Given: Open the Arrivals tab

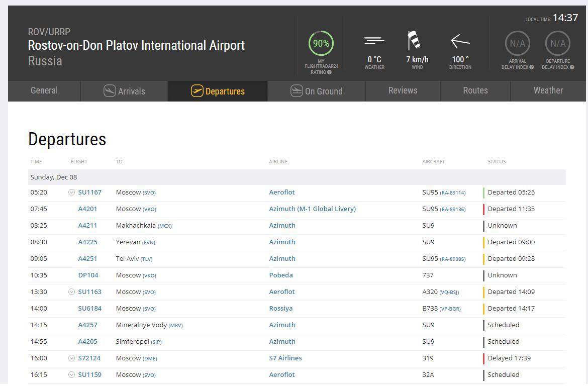Looking at the screenshot, I should (x=124, y=91).
